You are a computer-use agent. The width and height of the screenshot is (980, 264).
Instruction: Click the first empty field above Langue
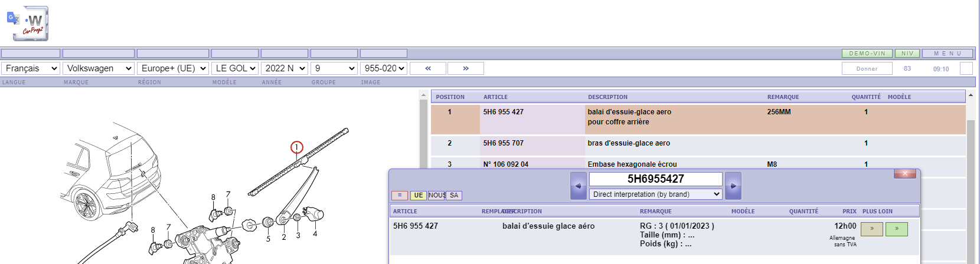click(31, 53)
